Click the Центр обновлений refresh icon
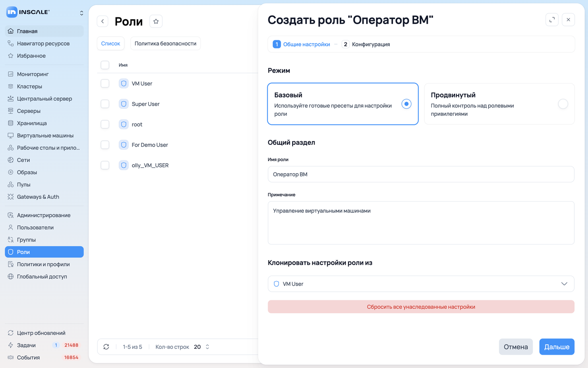 coord(11,333)
